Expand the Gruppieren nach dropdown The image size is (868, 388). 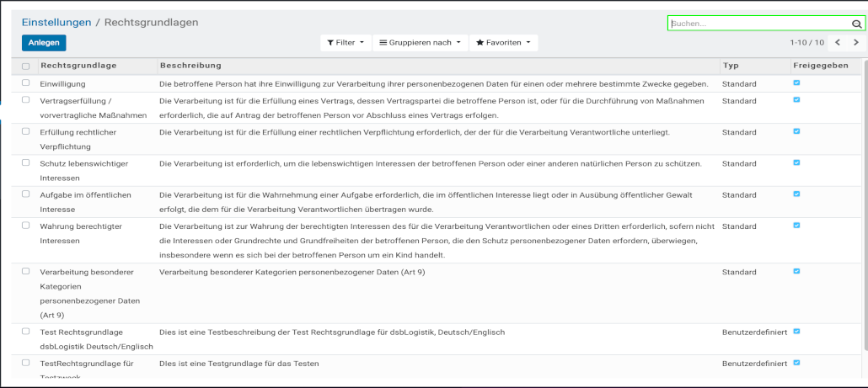click(420, 42)
